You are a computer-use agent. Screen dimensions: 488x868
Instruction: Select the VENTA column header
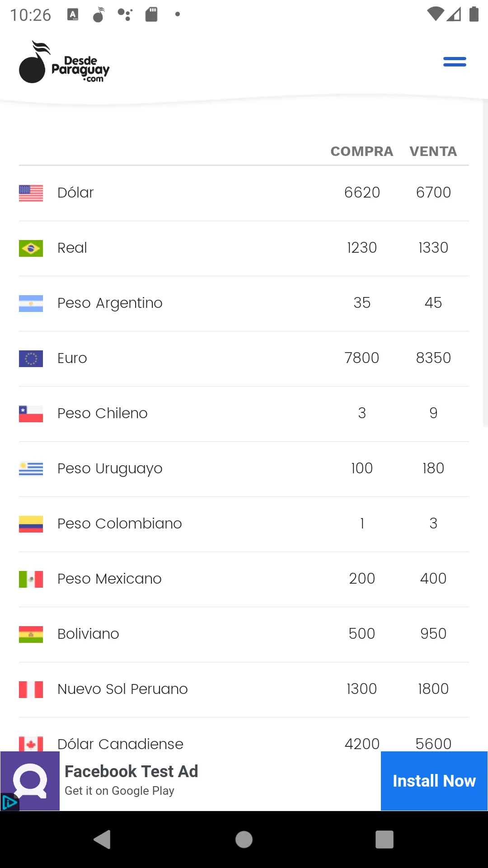pos(433,151)
